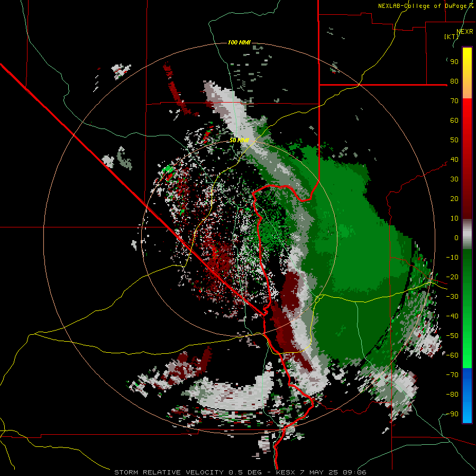Image resolution: width=476 pixels, height=476 pixels.
Task: Select the positive "20" scale value
Action: pos(454,199)
